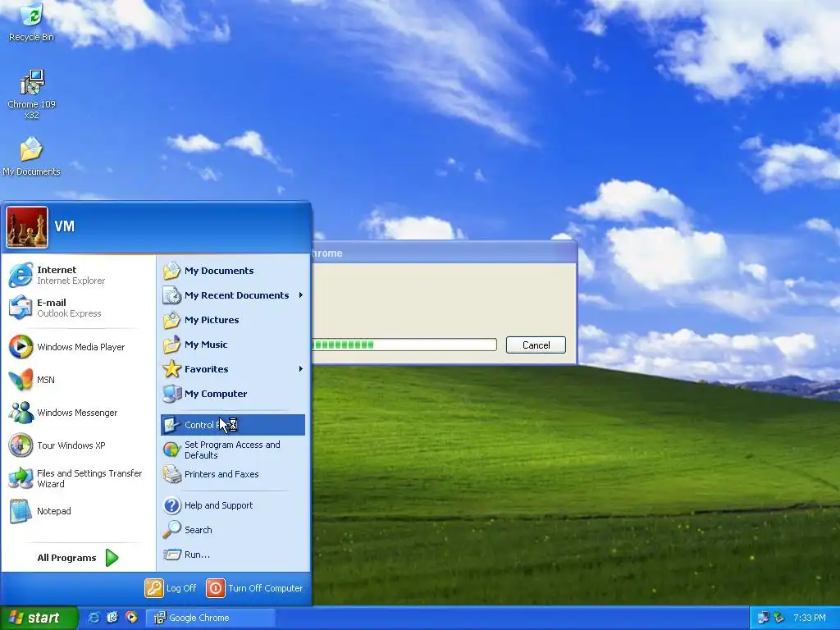Start Windows Messenger icon
The image size is (840, 630).
21,413
